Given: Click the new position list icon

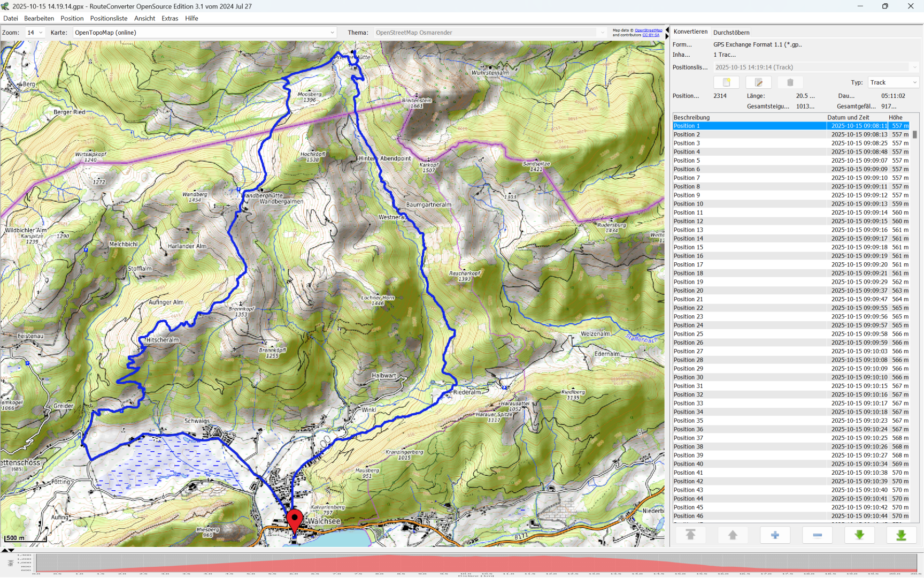Looking at the screenshot, I should (726, 82).
